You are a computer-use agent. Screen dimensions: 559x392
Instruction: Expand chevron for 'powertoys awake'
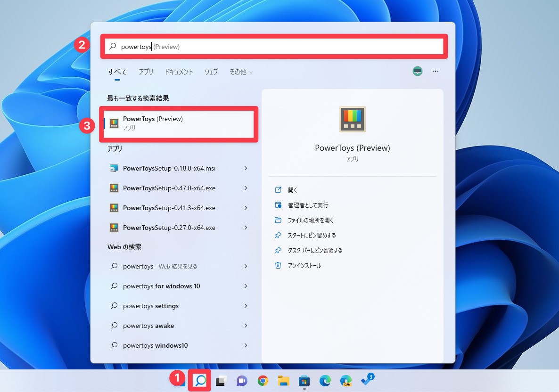[246, 326]
